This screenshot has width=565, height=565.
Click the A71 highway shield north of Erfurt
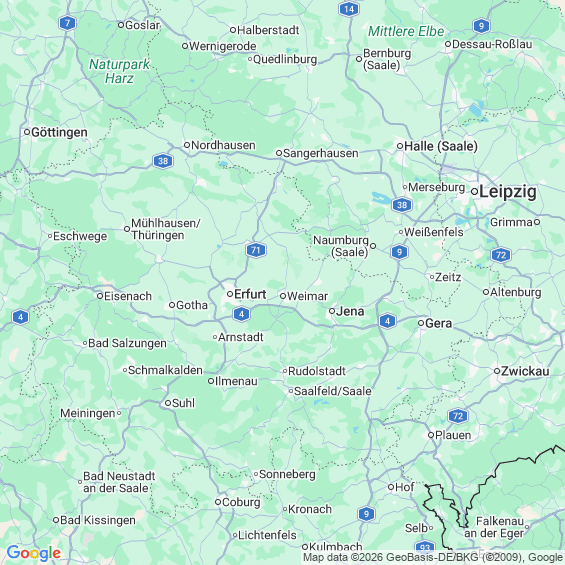(256, 250)
